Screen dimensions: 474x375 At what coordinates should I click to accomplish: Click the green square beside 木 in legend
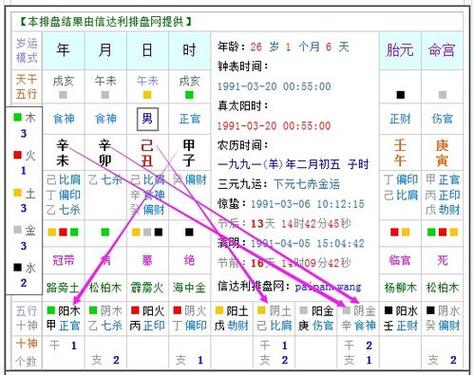pyautogui.click(x=17, y=117)
